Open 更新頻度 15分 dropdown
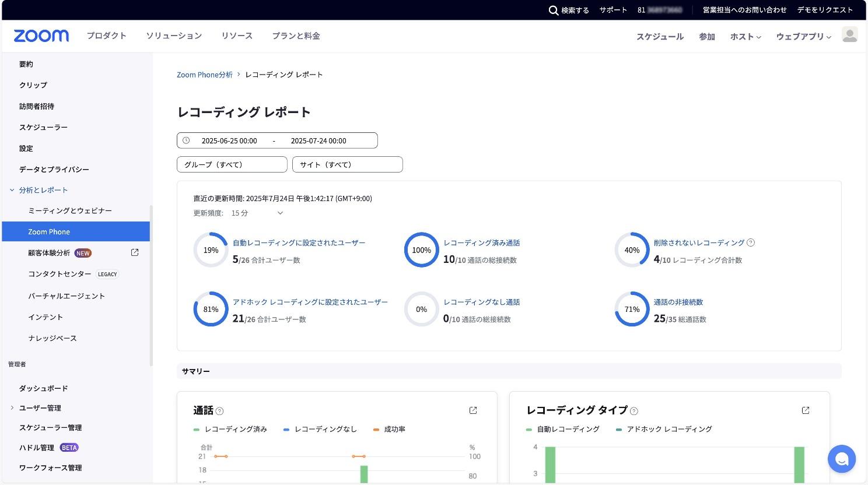This screenshot has height=485, width=868. click(x=257, y=213)
